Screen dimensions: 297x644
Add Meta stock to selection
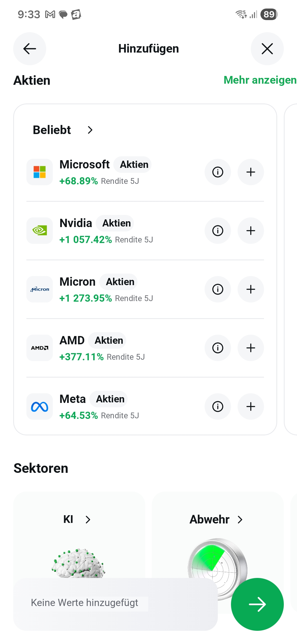pos(251,406)
